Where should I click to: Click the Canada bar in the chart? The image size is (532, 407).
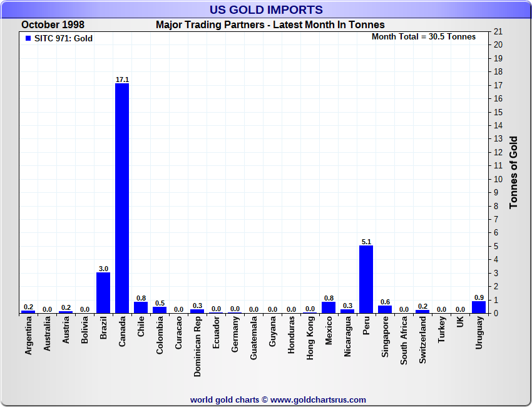[122, 198]
